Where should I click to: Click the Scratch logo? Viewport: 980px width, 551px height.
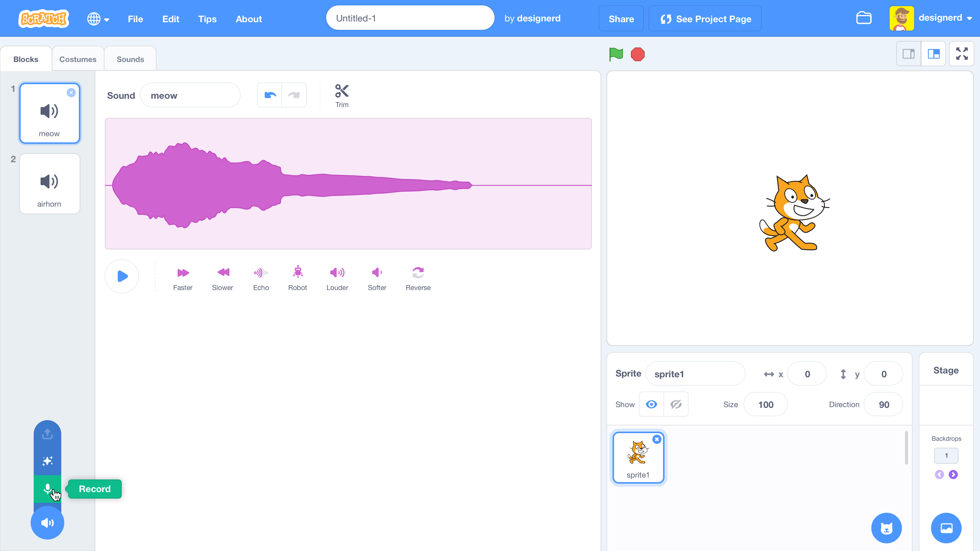coord(44,18)
